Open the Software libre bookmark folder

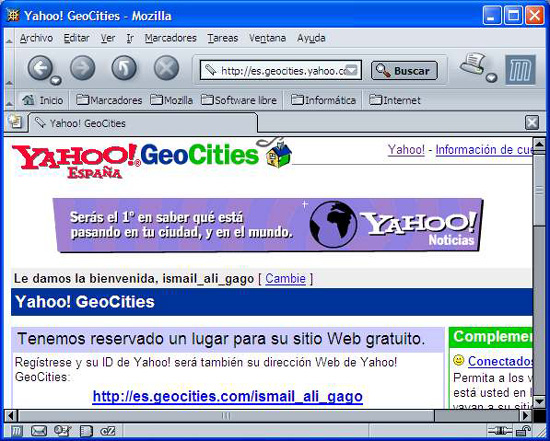click(239, 100)
